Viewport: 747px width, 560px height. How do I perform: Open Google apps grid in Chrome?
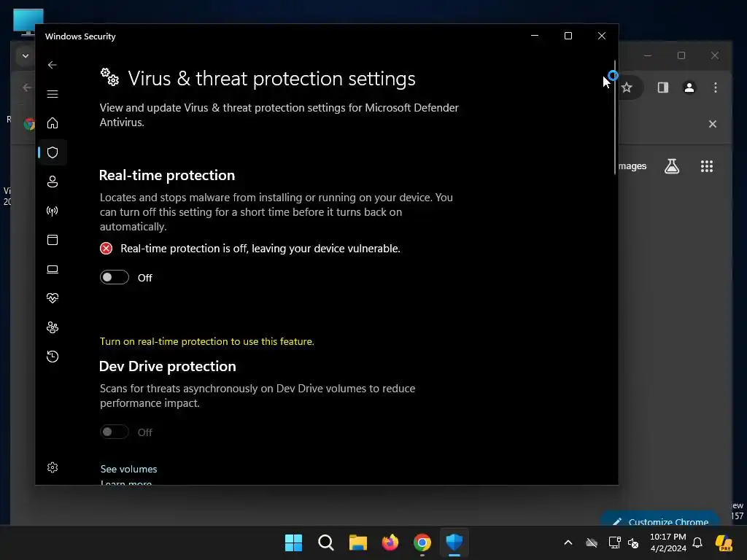tap(706, 166)
